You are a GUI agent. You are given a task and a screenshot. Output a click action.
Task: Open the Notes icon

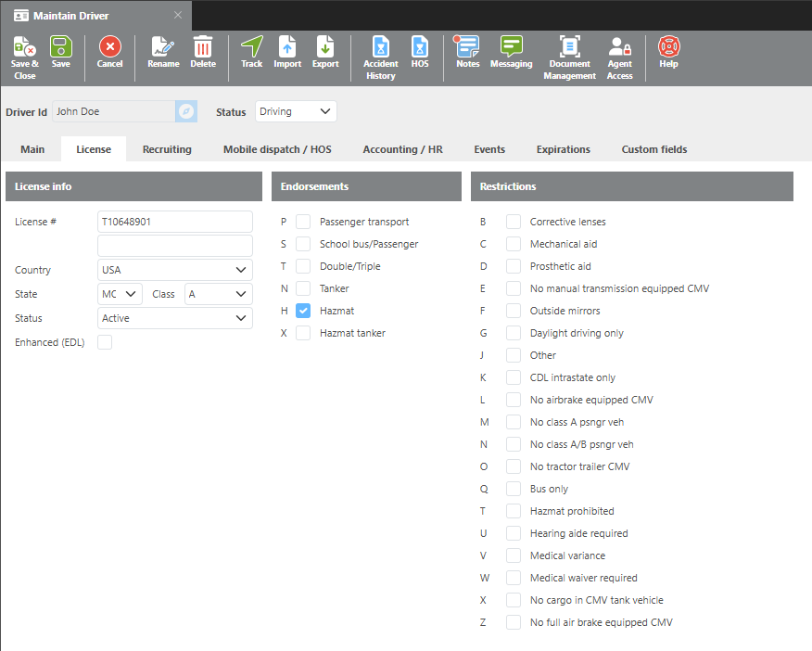pyautogui.click(x=467, y=46)
